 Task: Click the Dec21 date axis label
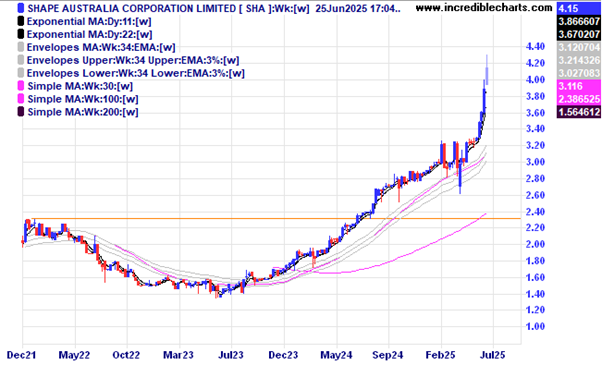(21, 355)
